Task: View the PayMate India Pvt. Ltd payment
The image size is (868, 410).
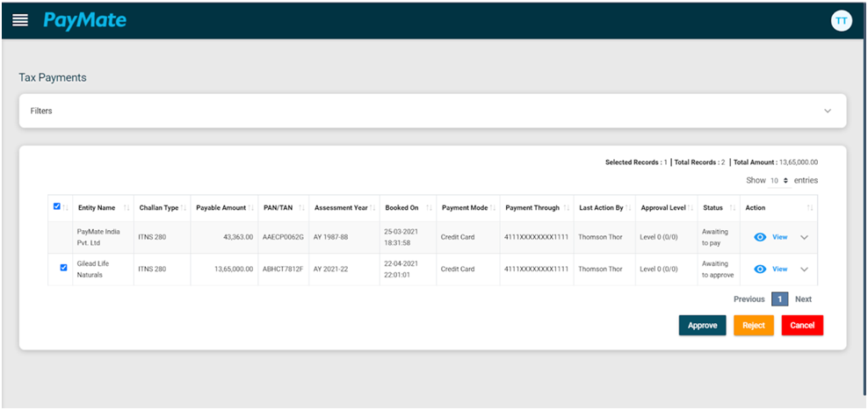Action: (x=779, y=237)
